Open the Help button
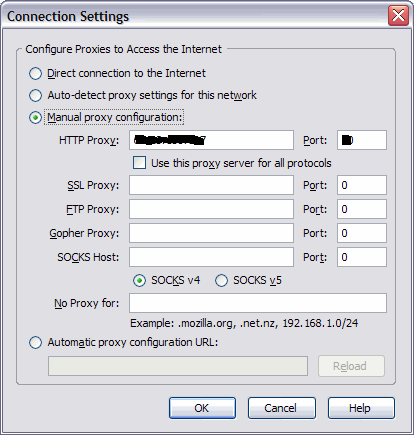 [x=361, y=408]
